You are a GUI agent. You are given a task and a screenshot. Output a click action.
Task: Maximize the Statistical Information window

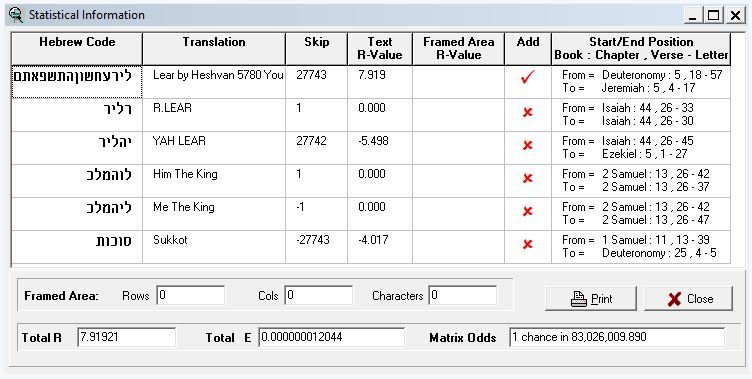tap(714, 15)
